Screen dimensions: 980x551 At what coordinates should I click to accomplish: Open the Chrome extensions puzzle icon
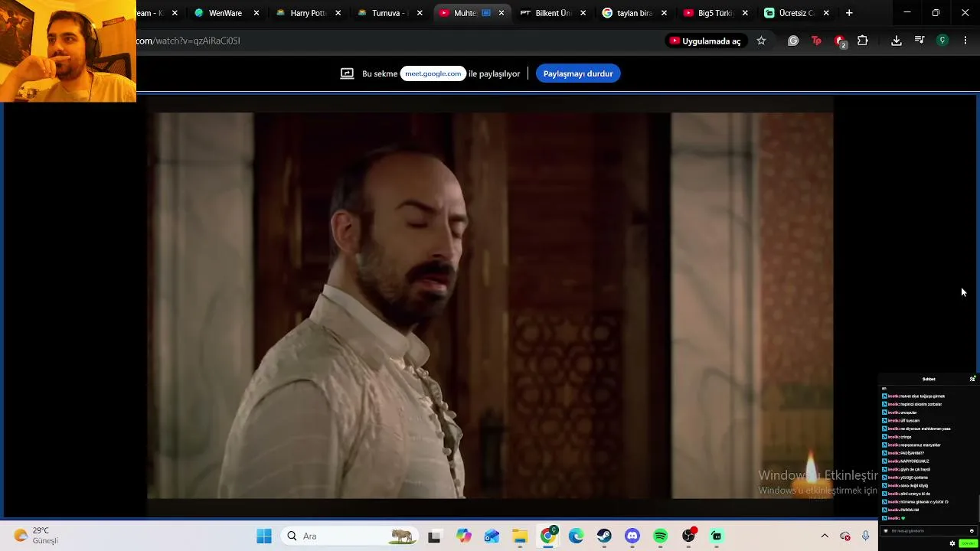coord(863,41)
